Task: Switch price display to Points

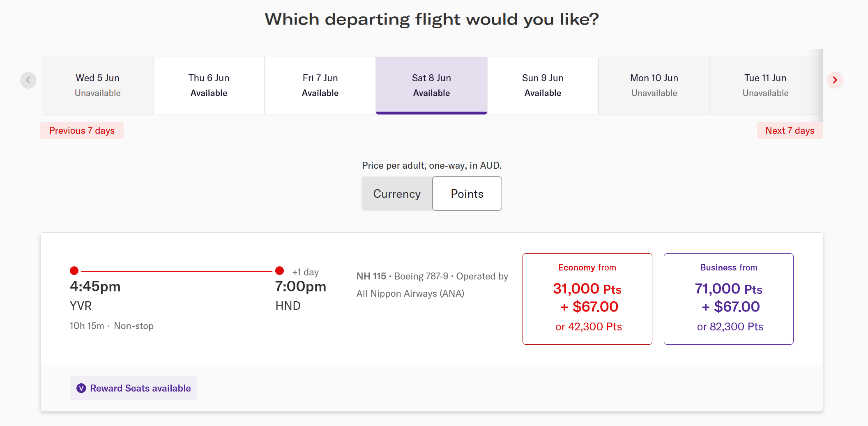Action: click(467, 194)
